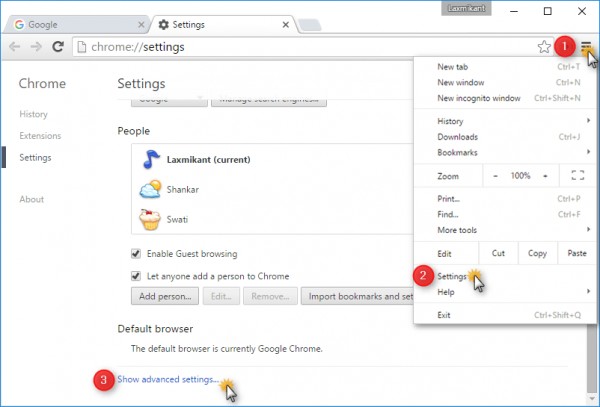Click the settings page vertical scrollbar
This screenshot has height=407, width=600.
click(592, 359)
